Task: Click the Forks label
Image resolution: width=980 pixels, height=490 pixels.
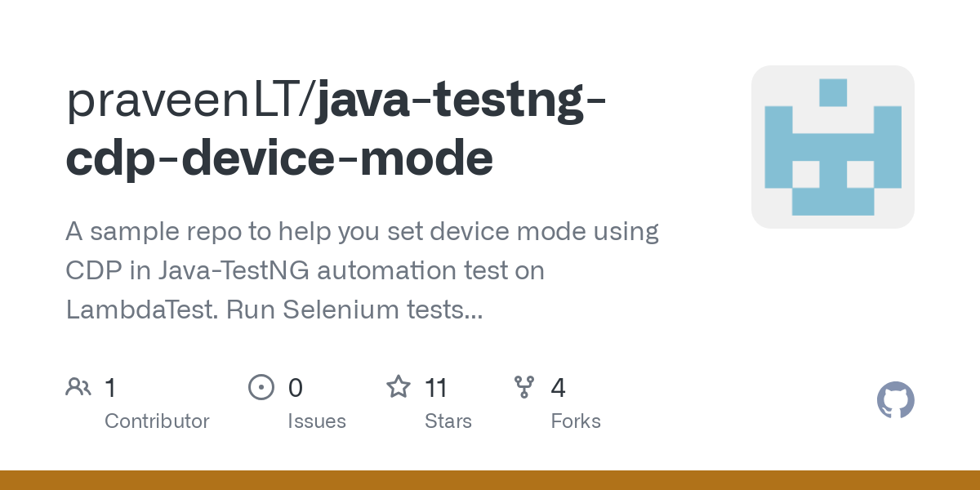Action: (x=576, y=421)
